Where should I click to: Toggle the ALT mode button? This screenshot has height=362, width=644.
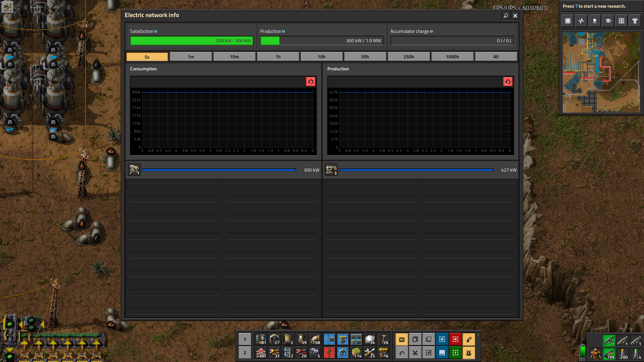point(402,339)
